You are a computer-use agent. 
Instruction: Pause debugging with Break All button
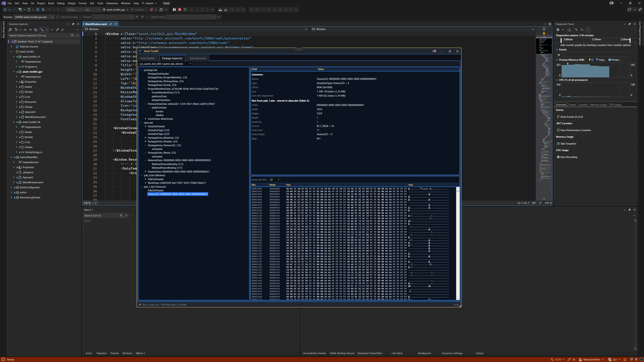[x=174, y=10]
